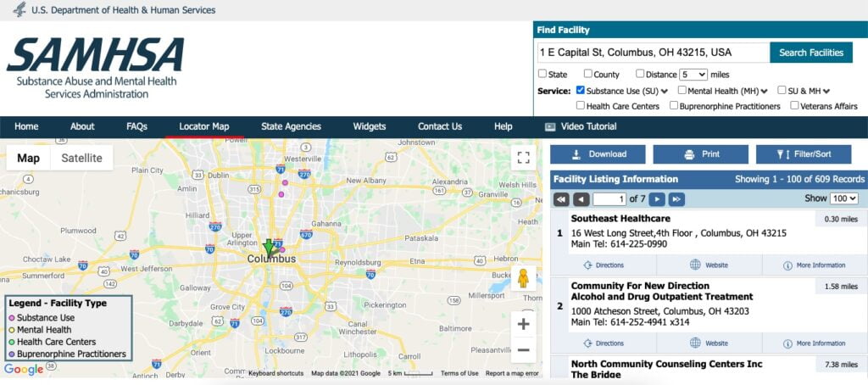Click green arrow location marker on Columbus
Viewport: 868px width, 385px height.
click(269, 248)
